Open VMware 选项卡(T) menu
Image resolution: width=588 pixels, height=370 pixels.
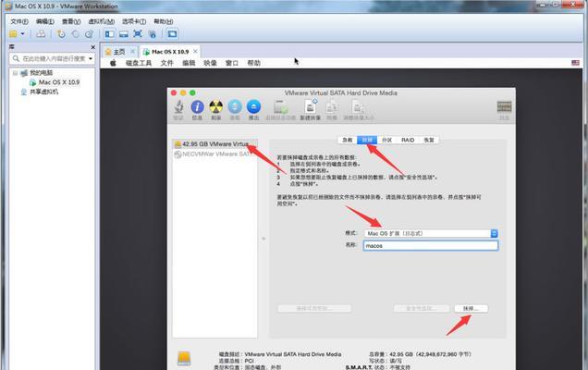pos(134,21)
